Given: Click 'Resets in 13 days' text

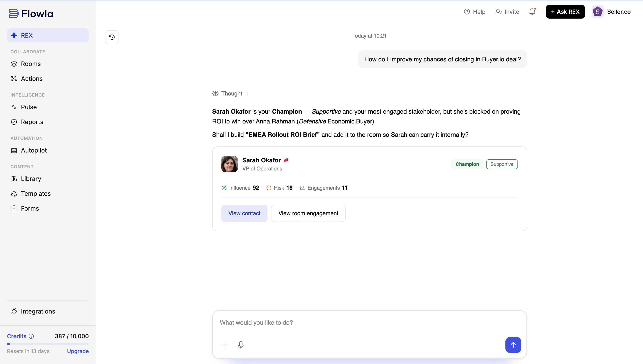Looking at the screenshot, I should point(28,351).
